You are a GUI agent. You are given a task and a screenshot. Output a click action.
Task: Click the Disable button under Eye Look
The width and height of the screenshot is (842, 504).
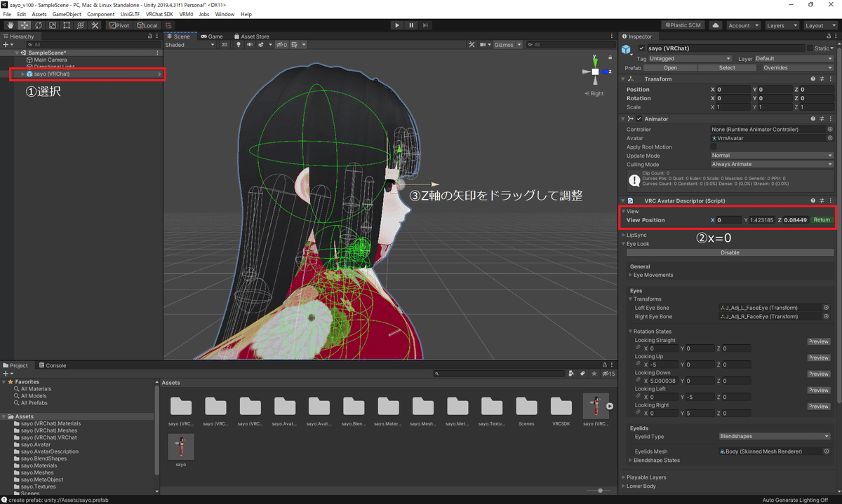[x=730, y=252]
